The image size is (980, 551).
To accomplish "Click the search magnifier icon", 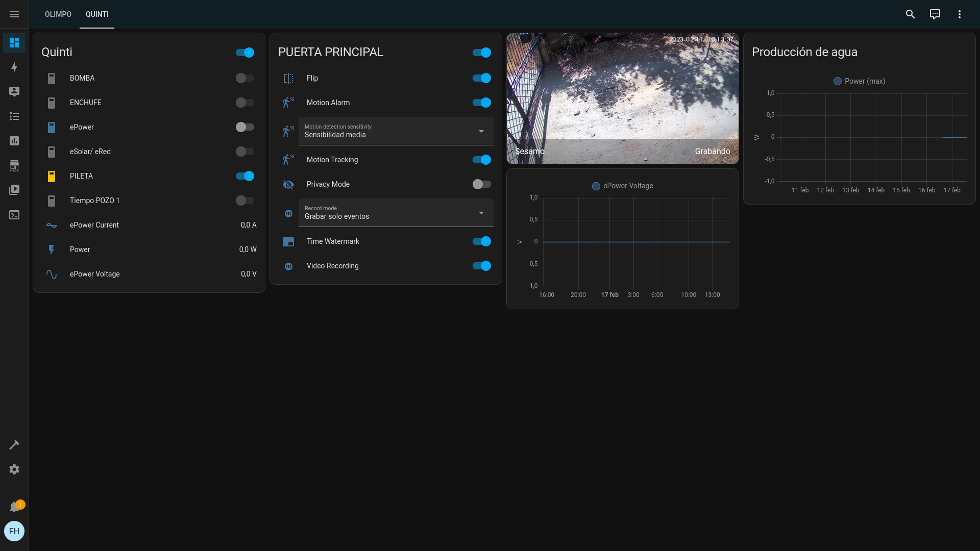I will [910, 14].
